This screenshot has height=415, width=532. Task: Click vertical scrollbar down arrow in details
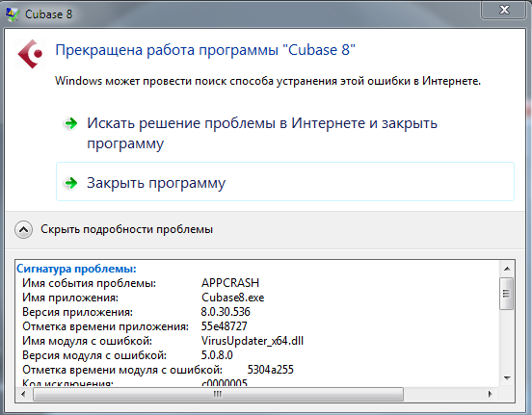[x=507, y=378]
